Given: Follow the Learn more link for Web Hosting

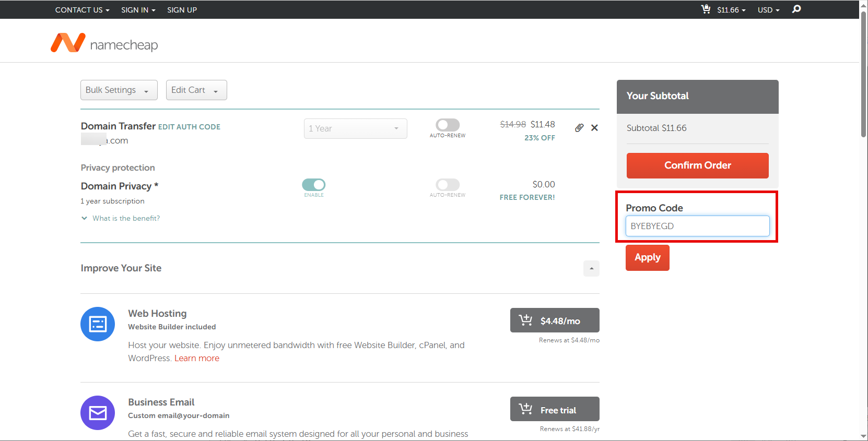Looking at the screenshot, I should [197, 358].
